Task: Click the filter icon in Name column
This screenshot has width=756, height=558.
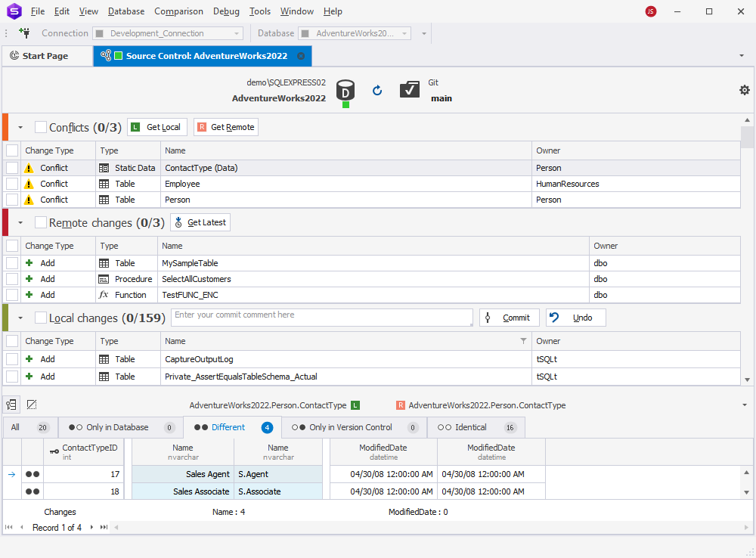Action: pyautogui.click(x=523, y=341)
